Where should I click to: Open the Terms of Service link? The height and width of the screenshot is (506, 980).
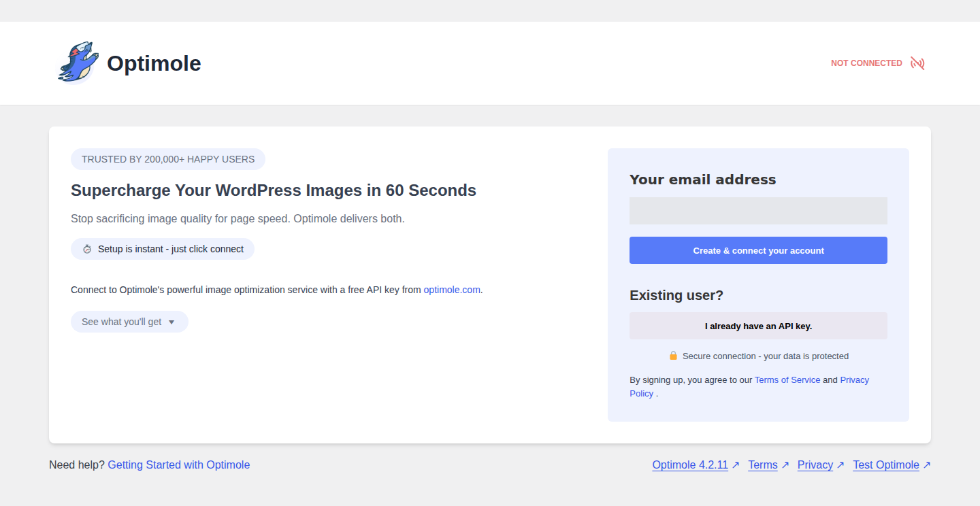pyautogui.click(x=787, y=379)
